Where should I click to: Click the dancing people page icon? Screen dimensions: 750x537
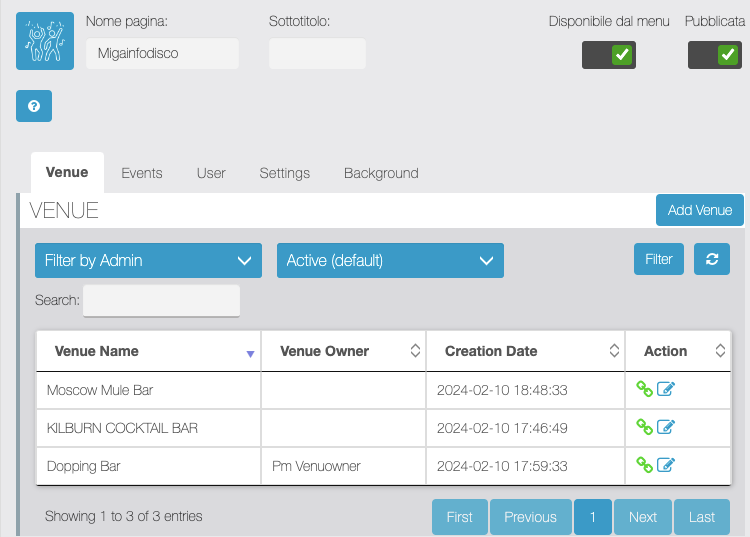point(45,41)
